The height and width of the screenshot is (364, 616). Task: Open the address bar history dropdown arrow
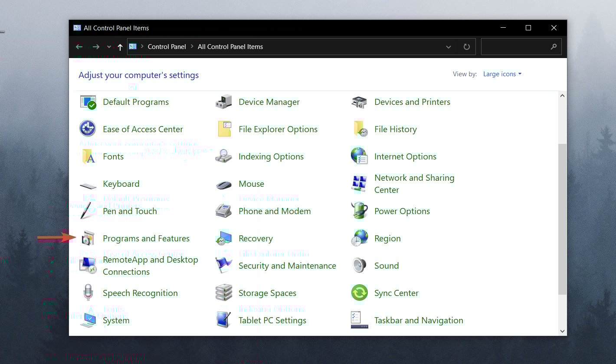point(449,47)
